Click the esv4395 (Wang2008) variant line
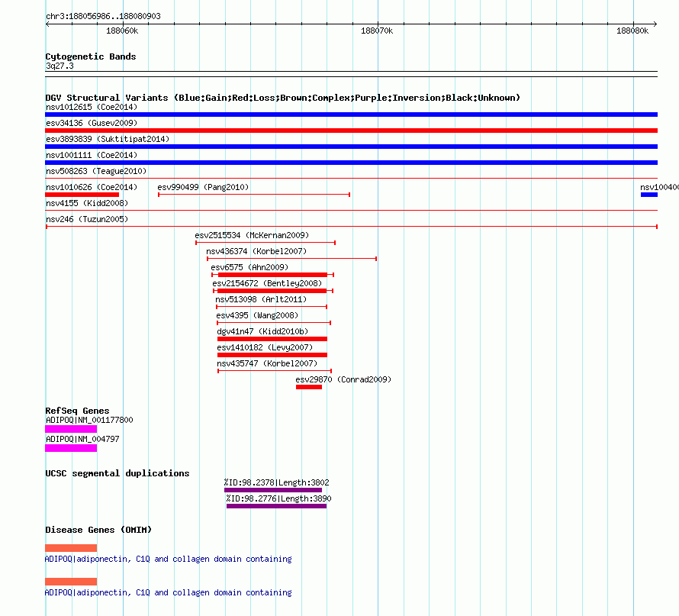Viewport: 679px width, 616px height. pyautogui.click(x=274, y=323)
